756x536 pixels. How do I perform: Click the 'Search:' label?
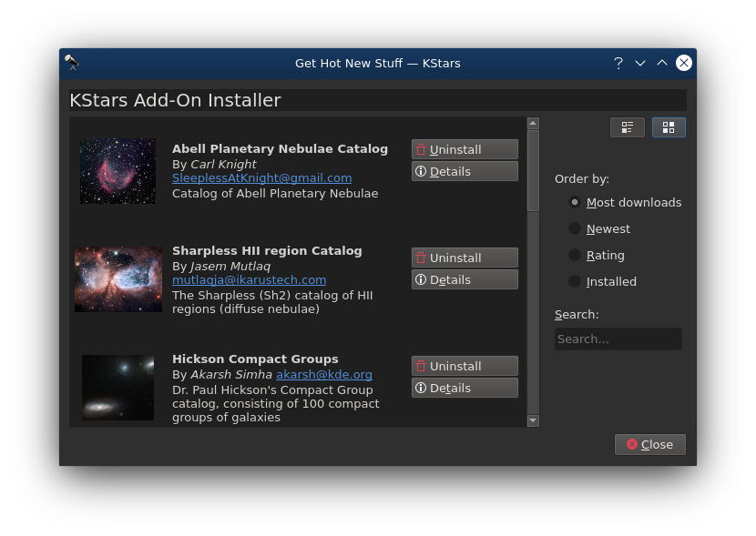point(577,315)
